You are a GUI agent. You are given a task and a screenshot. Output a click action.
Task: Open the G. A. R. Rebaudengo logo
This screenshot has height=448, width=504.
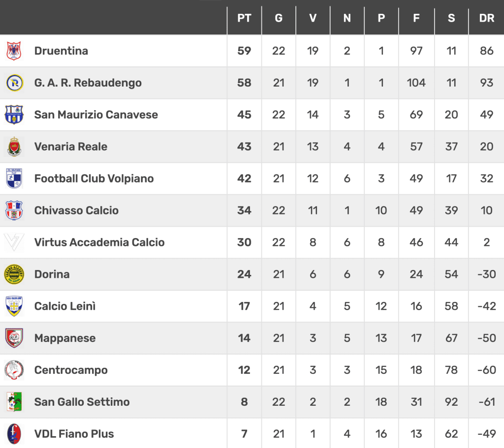pyautogui.click(x=15, y=83)
